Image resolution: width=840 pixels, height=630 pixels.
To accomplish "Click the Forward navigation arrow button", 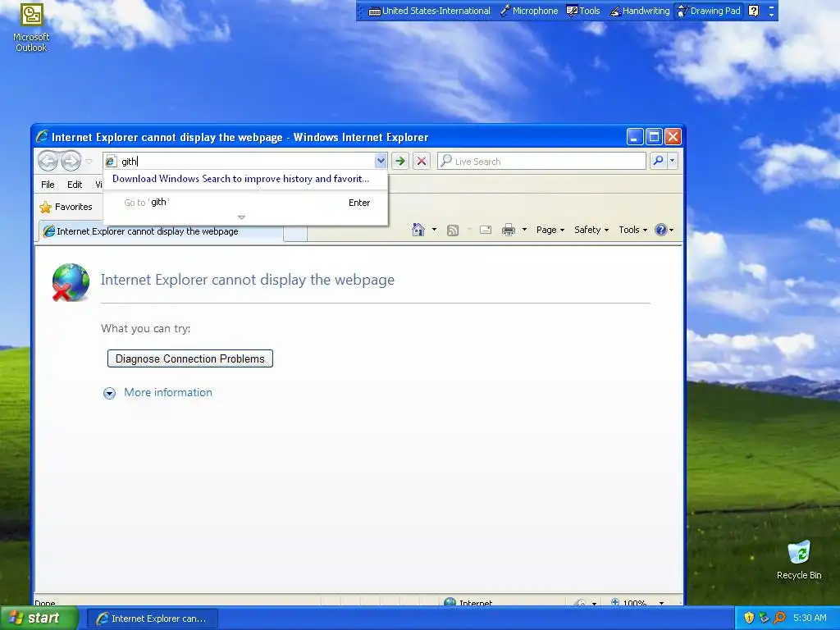I will 71,161.
